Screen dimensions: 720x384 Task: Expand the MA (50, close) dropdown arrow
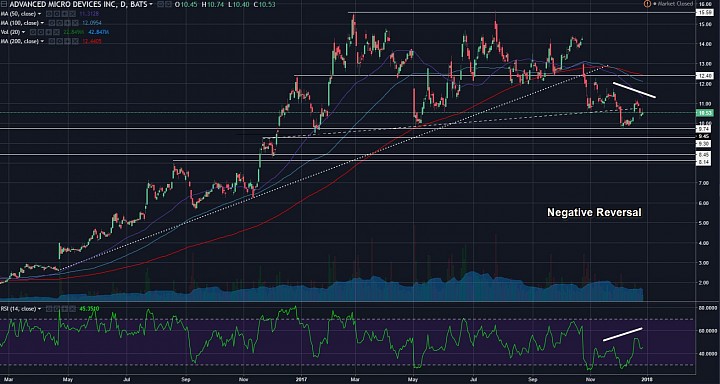point(39,14)
